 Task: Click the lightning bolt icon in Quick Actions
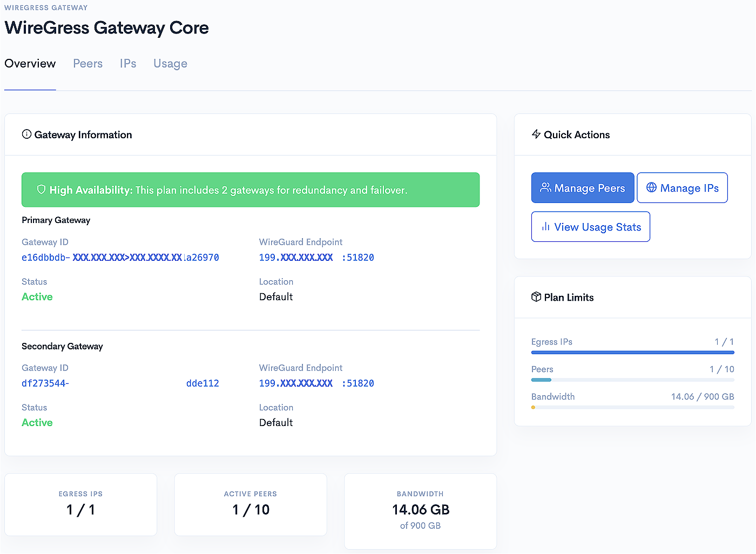pyautogui.click(x=535, y=134)
